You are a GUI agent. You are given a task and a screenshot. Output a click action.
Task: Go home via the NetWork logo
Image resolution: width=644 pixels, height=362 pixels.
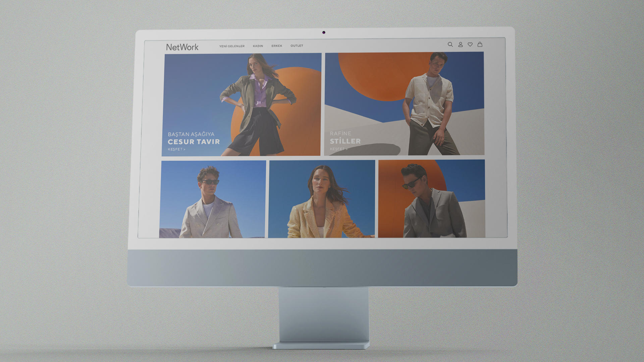tap(182, 47)
